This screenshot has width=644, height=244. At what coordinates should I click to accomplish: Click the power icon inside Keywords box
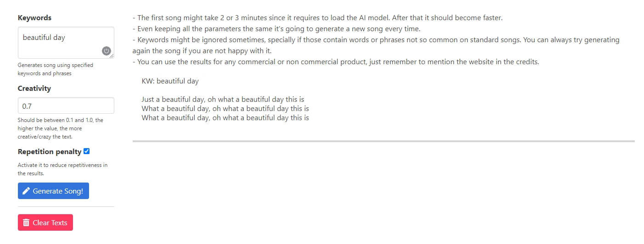(106, 51)
